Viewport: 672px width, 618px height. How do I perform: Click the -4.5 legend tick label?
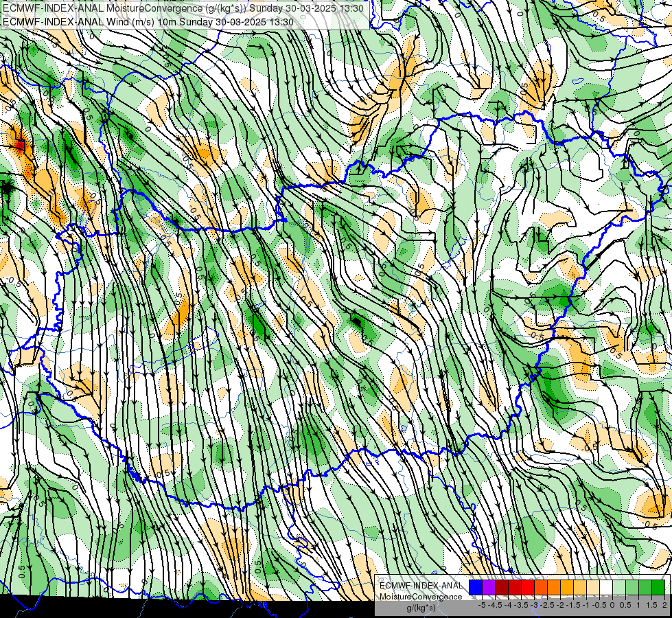pyautogui.click(x=495, y=605)
